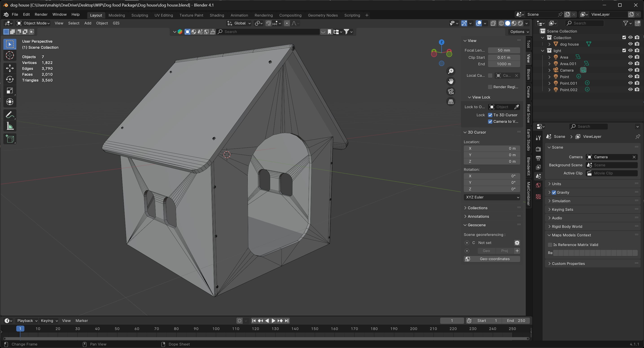Open the Options button in the viewport header
The width and height of the screenshot is (644, 348).
(519, 32)
